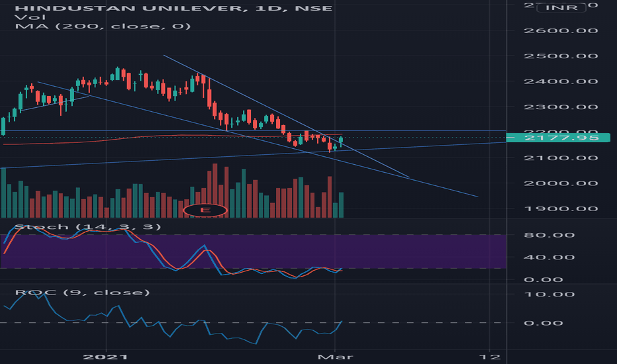Click the Mar date axis label
This screenshot has height=364, width=617.
pyautogui.click(x=335, y=357)
